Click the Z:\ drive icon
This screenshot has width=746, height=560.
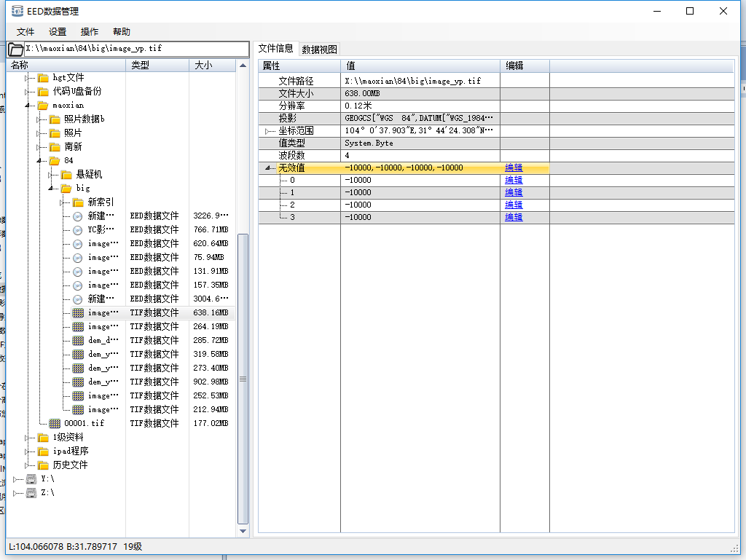coord(31,492)
